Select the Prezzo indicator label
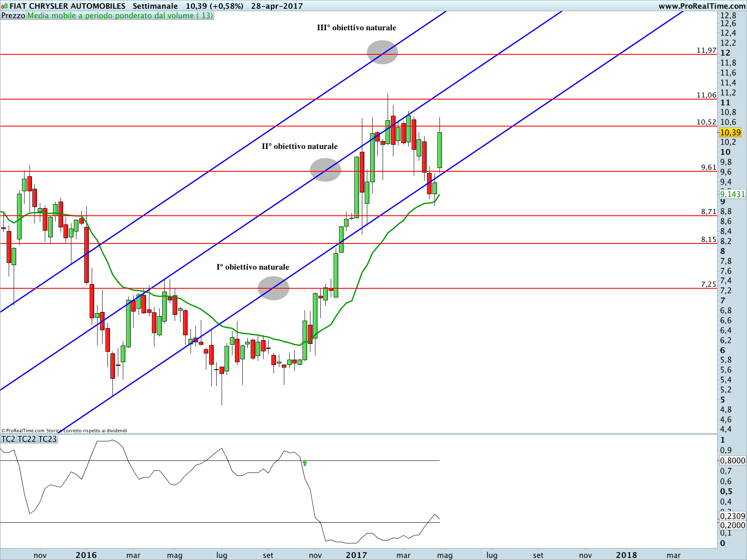The width and height of the screenshot is (747, 560). [13, 16]
